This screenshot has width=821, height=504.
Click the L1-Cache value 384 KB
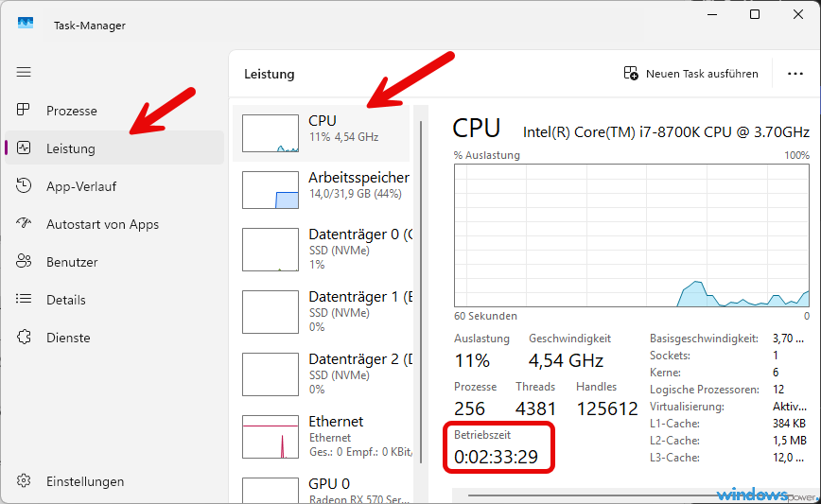point(789,424)
